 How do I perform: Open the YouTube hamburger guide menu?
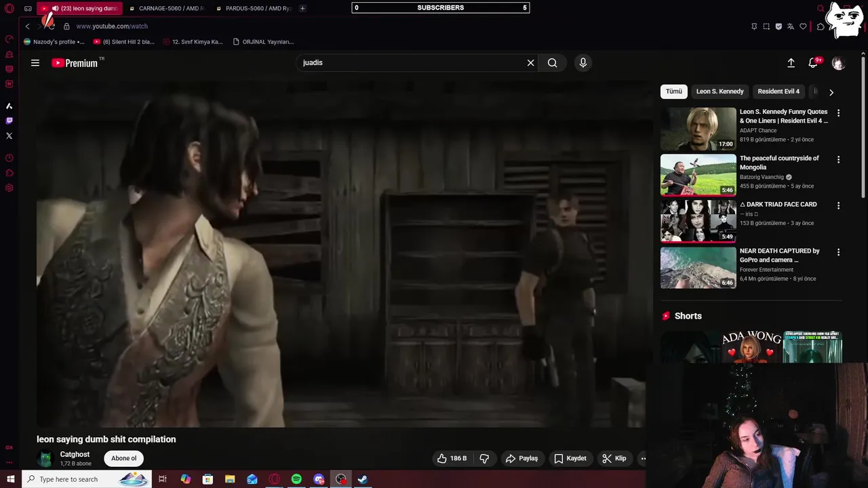35,63
